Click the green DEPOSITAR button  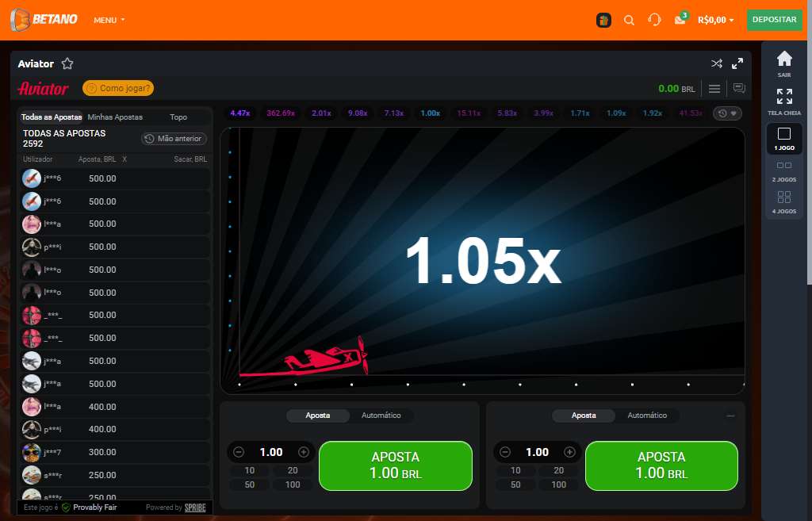tap(774, 20)
